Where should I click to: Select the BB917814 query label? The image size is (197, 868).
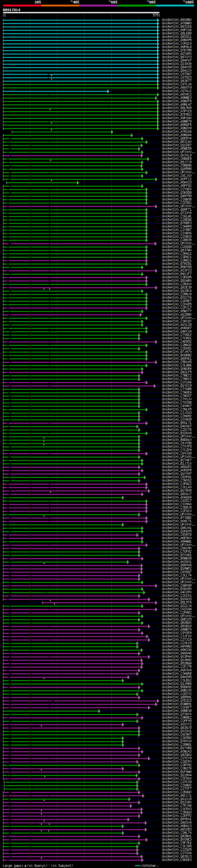tap(11, 10)
